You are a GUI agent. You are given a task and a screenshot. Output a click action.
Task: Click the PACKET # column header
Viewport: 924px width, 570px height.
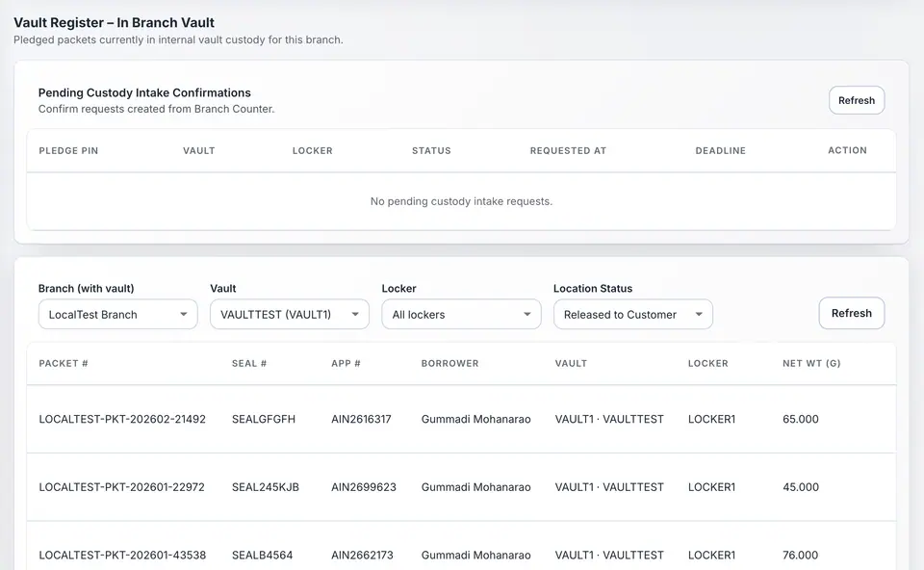tap(64, 364)
